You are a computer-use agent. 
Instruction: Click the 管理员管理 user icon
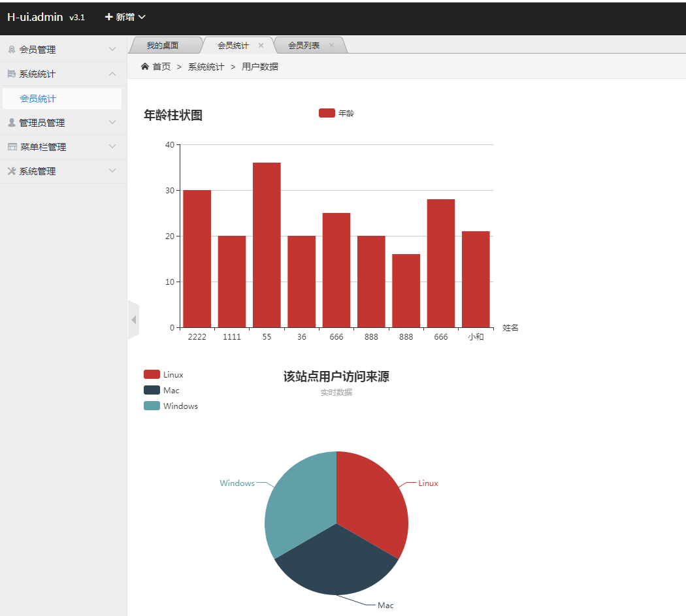click(12, 123)
